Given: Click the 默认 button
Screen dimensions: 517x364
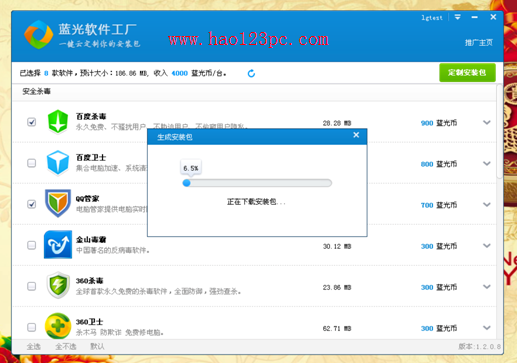Looking at the screenshot, I should click(97, 347).
